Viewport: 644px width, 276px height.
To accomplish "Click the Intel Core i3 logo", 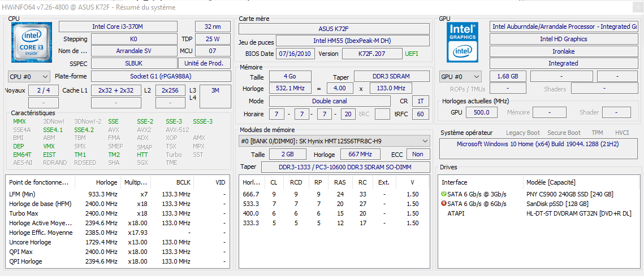I will [32, 42].
